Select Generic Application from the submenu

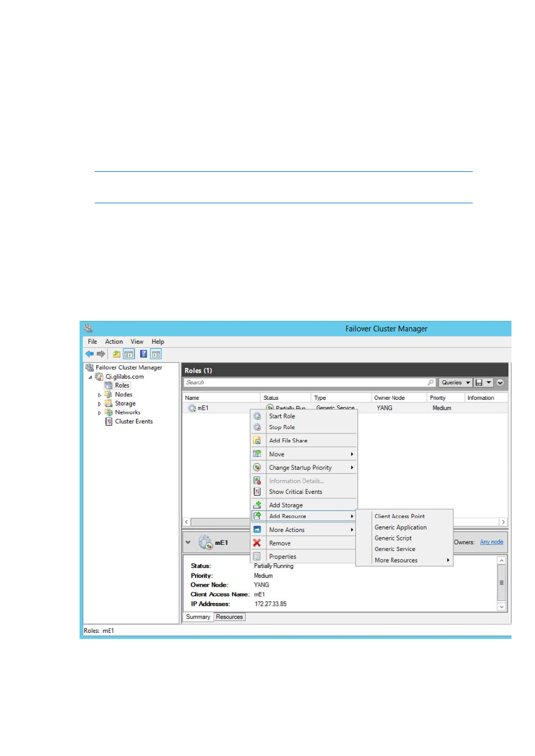click(404, 528)
